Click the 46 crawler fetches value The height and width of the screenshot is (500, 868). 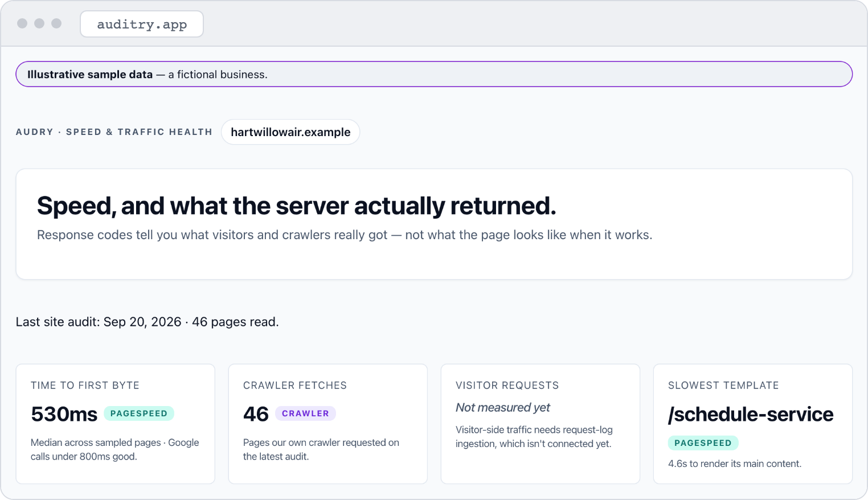256,414
